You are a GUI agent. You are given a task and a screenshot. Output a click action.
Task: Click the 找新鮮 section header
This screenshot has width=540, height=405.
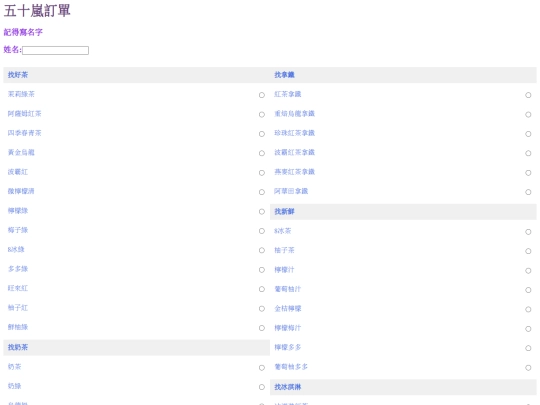click(284, 211)
